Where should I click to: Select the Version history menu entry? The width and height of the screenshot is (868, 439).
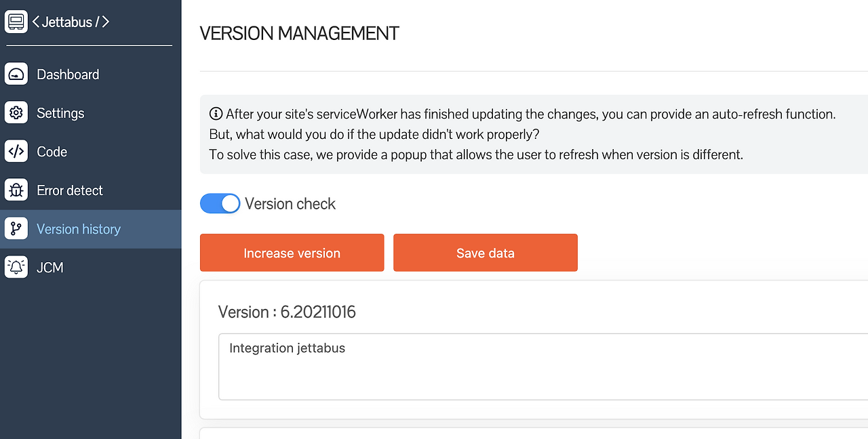(79, 229)
